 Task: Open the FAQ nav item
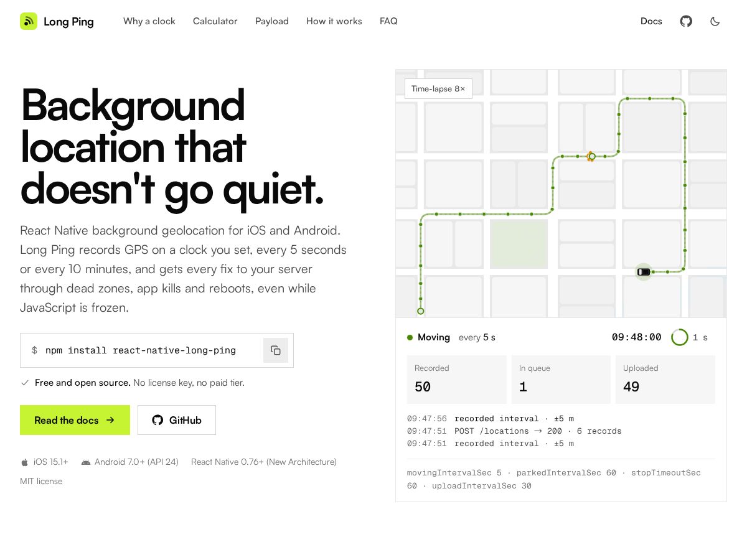coord(388,21)
